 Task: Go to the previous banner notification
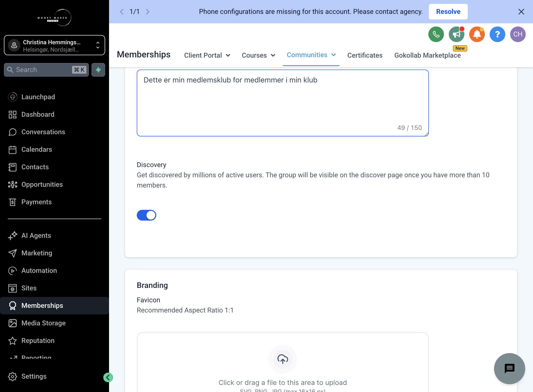[122, 12]
